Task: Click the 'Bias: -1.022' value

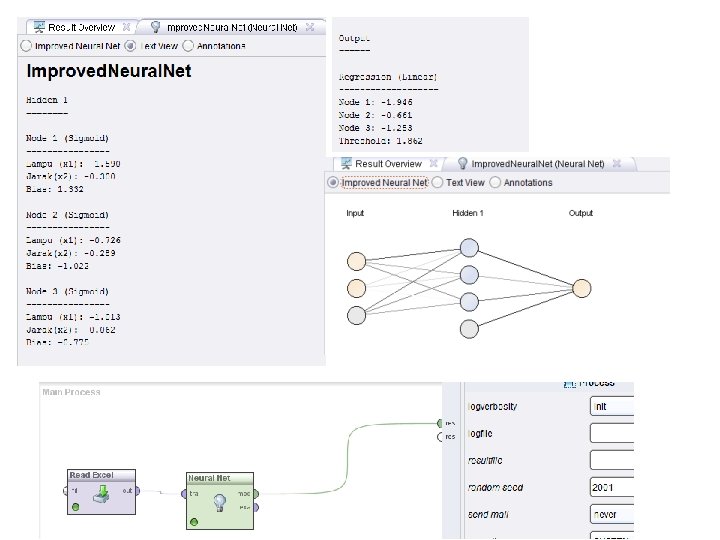Action: click(57, 266)
